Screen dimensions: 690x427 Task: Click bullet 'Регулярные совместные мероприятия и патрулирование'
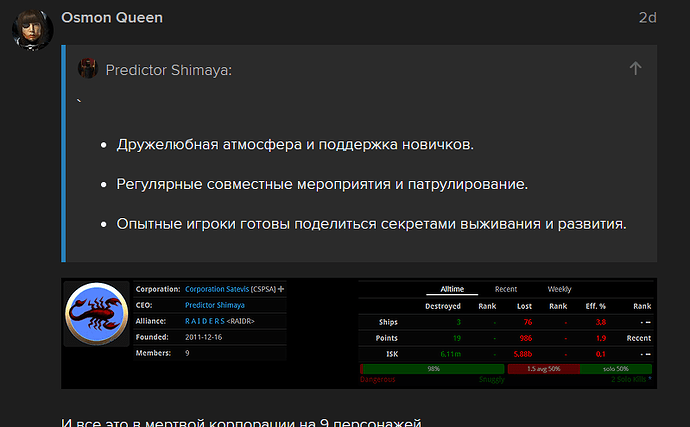pos(322,184)
